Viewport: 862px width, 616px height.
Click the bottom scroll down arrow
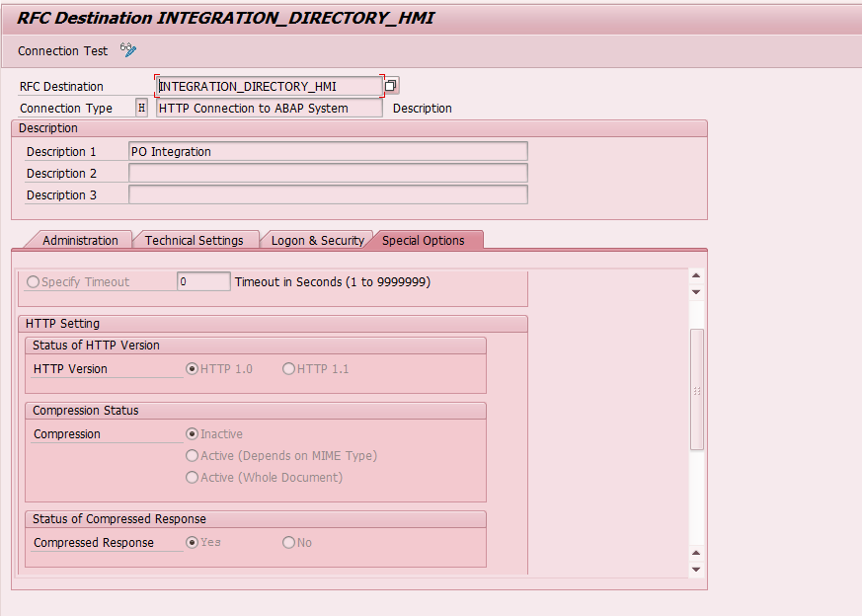(696, 570)
